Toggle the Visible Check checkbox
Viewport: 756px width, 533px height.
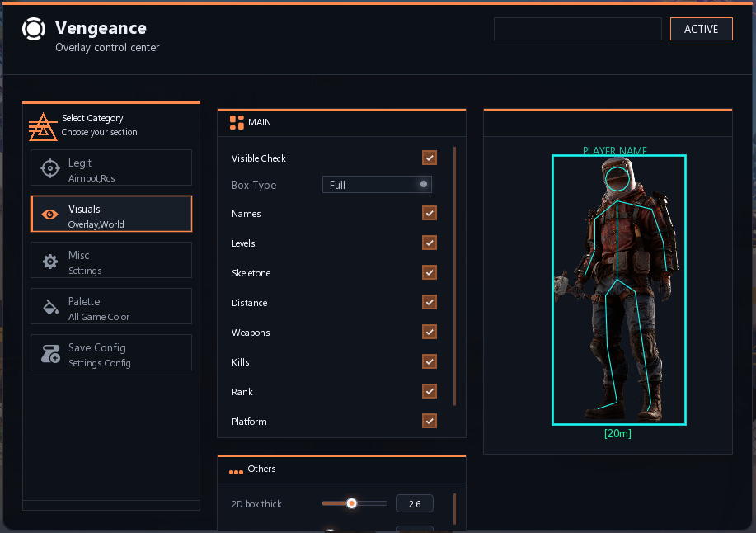click(430, 158)
